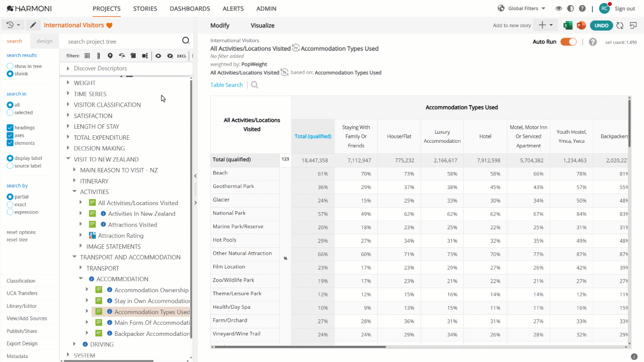Viewport: 644px width, 362px height.
Task: Open the ALERTS menu
Action: [233, 9]
